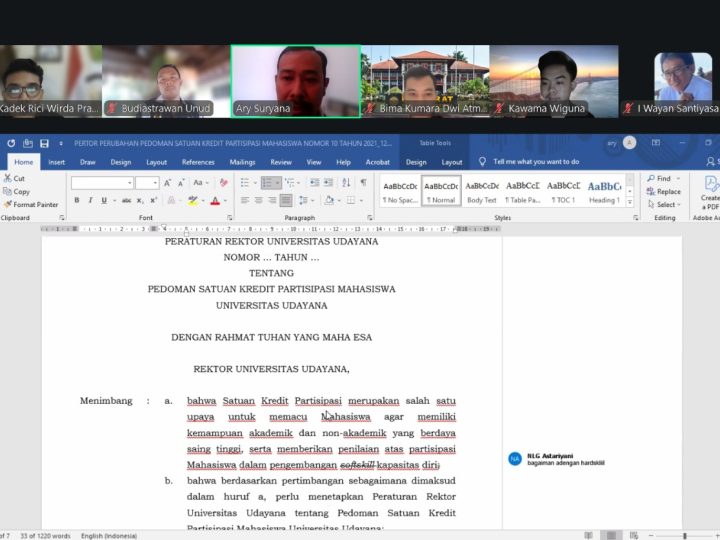The image size is (720, 540).
Task: Switch to the References tab
Action: [x=198, y=162]
